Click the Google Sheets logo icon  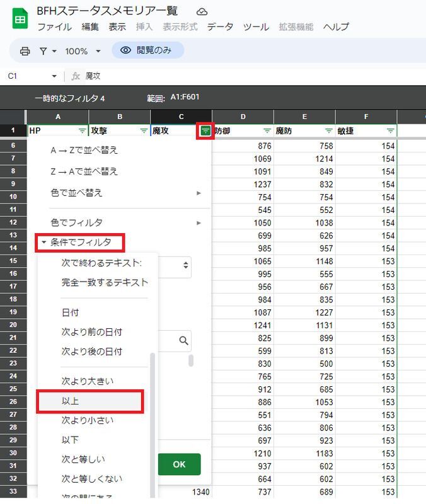[20, 19]
